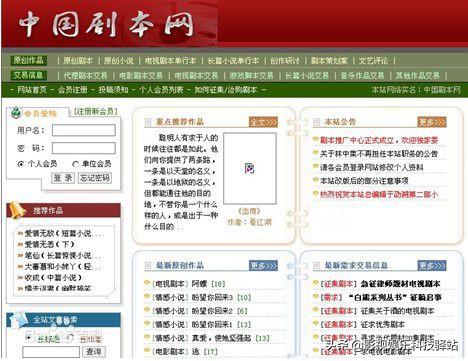
Task: Click the bullet icon beside 急征律师题材电视剧本
Action: point(316,283)
